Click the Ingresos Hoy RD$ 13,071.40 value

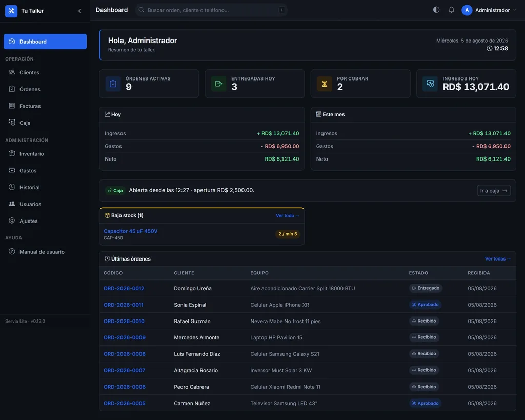click(476, 87)
